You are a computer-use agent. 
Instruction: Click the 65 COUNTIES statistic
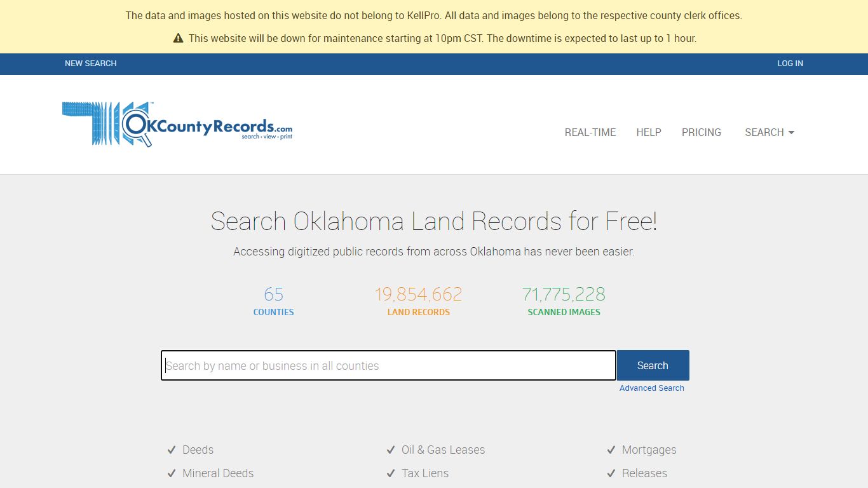pos(274,301)
